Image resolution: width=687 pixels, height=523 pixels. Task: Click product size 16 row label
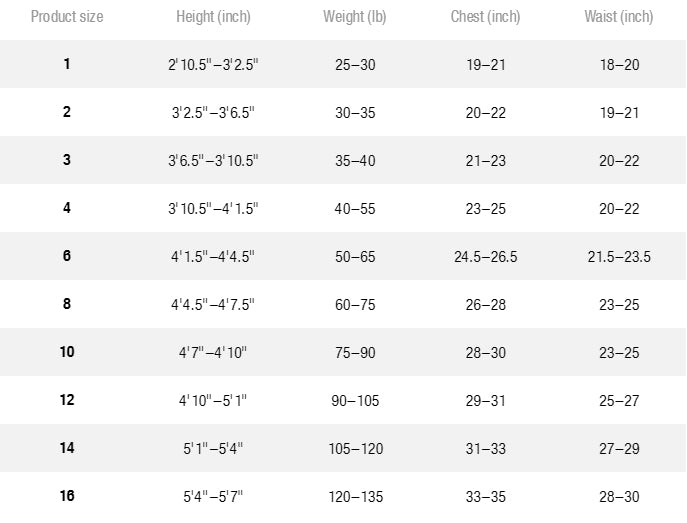(67, 496)
